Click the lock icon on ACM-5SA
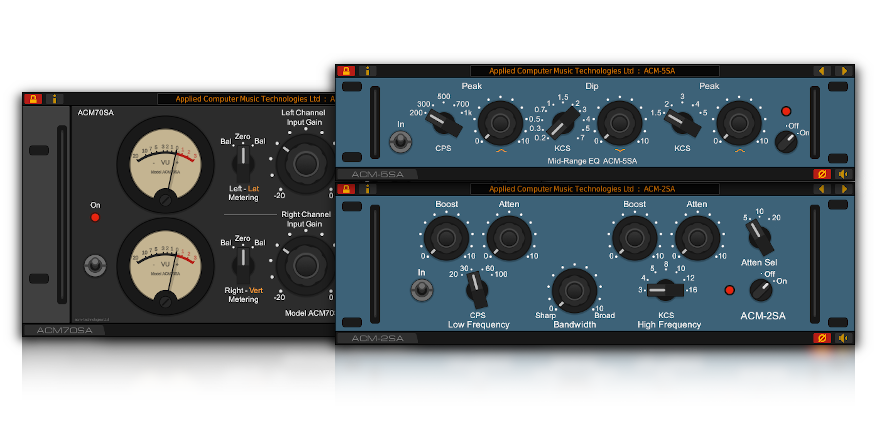 [x=346, y=71]
